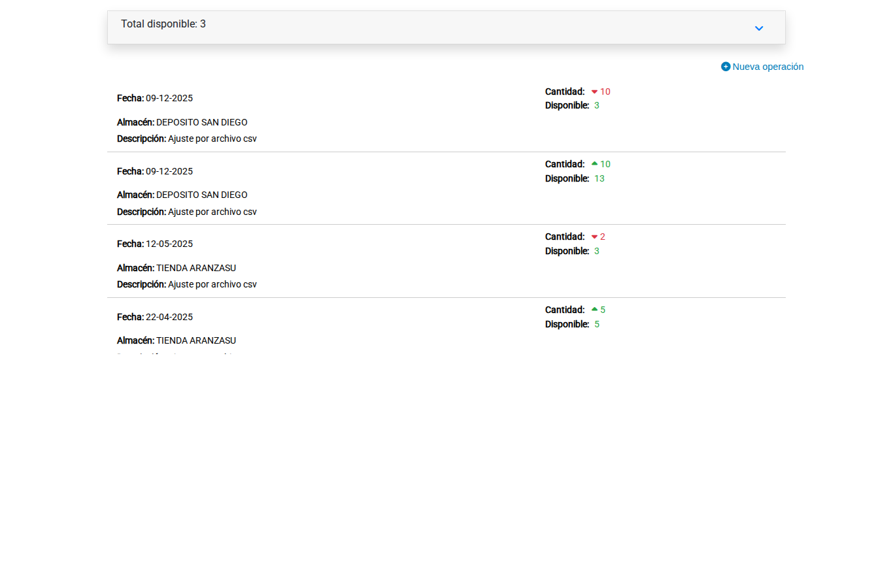Image resolution: width=893 pixels, height=588 pixels.
Task: Click TIENDA ARANZASU in the 12-05-2025 entry
Action: 195,268
